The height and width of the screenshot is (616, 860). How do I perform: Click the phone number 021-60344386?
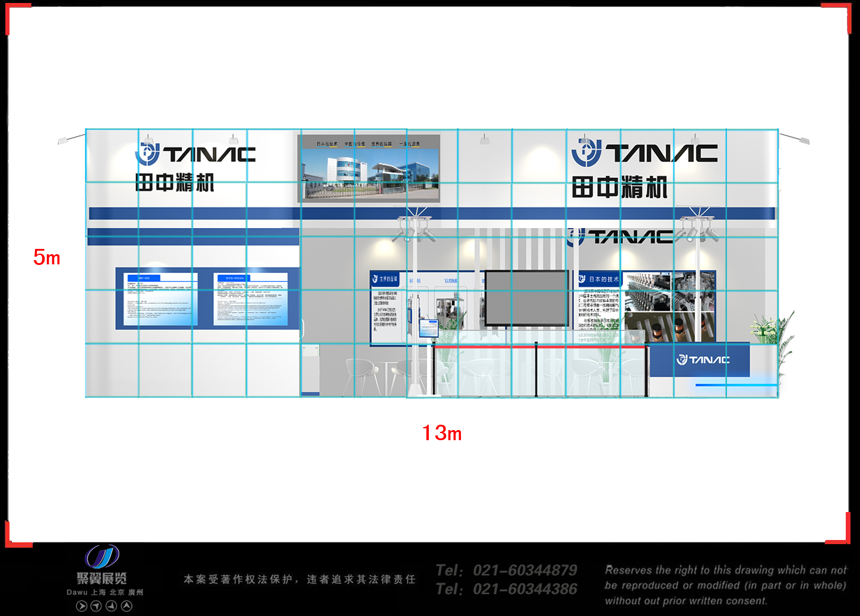(x=525, y=589)
